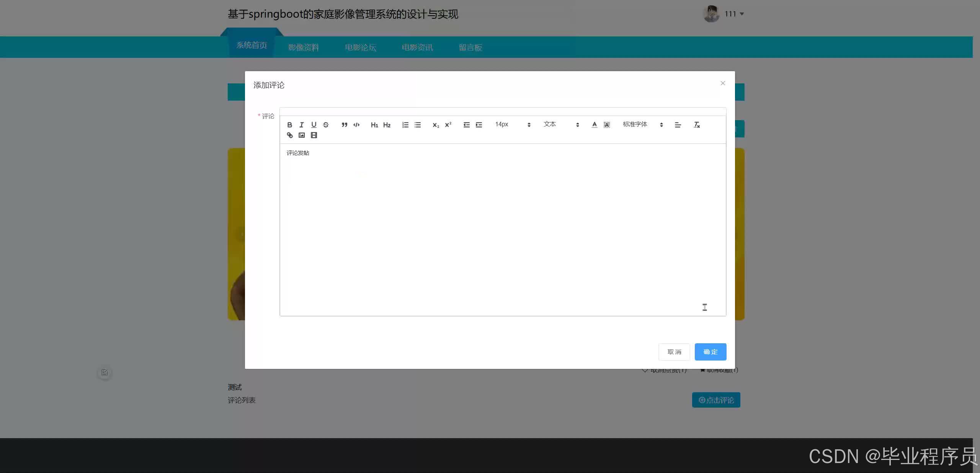Confirm the comment with 确定 button
The height and width of the screenshot is (473, 980).
click(710, 352)
